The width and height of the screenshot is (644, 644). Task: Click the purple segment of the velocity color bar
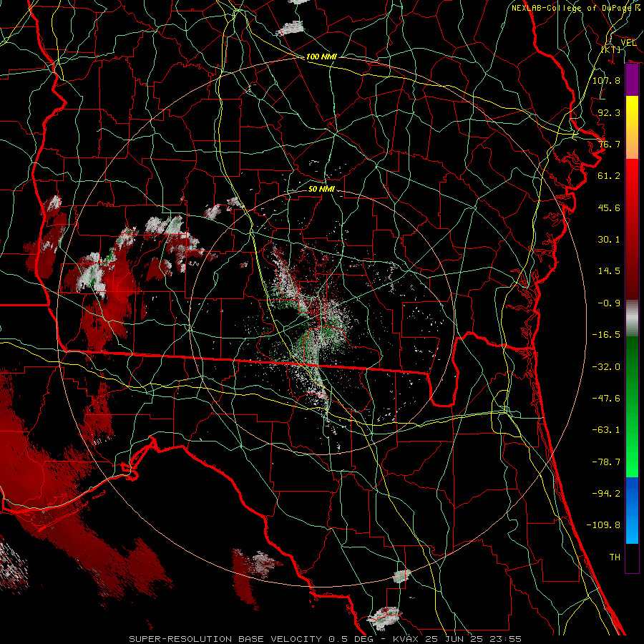coord(632,80)
